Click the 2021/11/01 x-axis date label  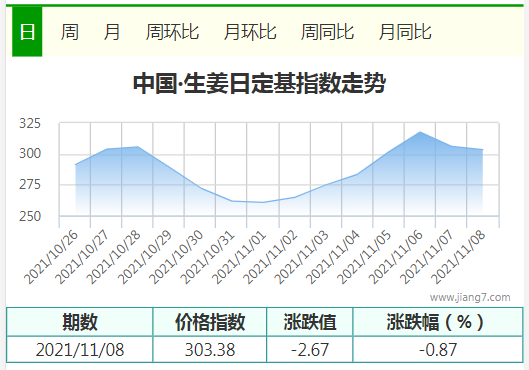[239, 257]
